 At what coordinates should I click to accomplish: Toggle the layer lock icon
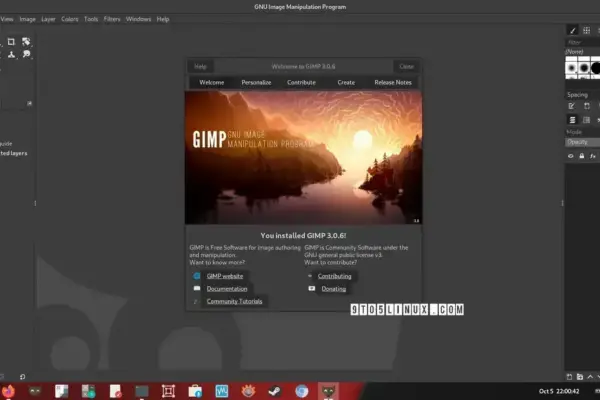point(582,156)
